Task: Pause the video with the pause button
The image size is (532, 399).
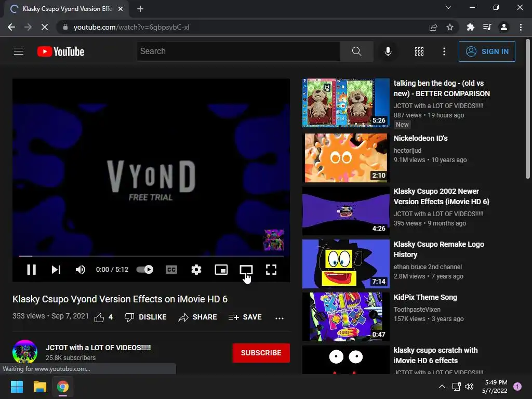Action: [x=31, y=270]
